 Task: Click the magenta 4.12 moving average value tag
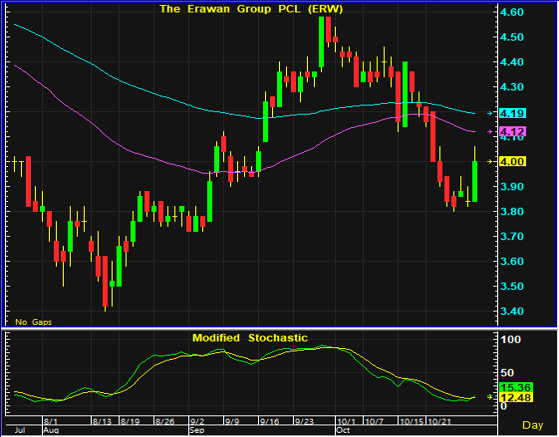click(x=512, y=132)
